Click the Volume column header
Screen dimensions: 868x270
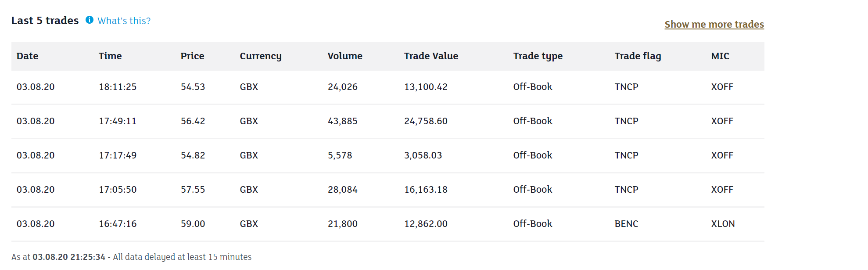pos(345,56)
